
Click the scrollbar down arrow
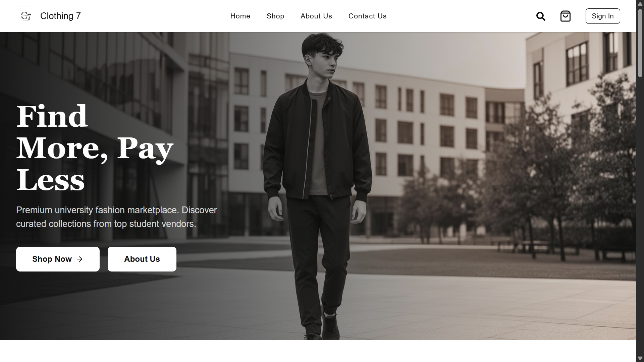point(640,358)
